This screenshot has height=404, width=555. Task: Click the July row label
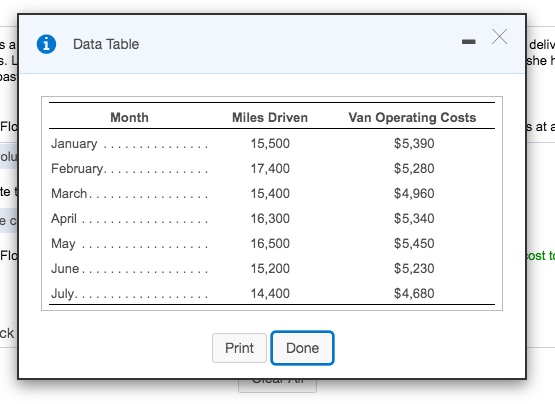coord(63,294)
